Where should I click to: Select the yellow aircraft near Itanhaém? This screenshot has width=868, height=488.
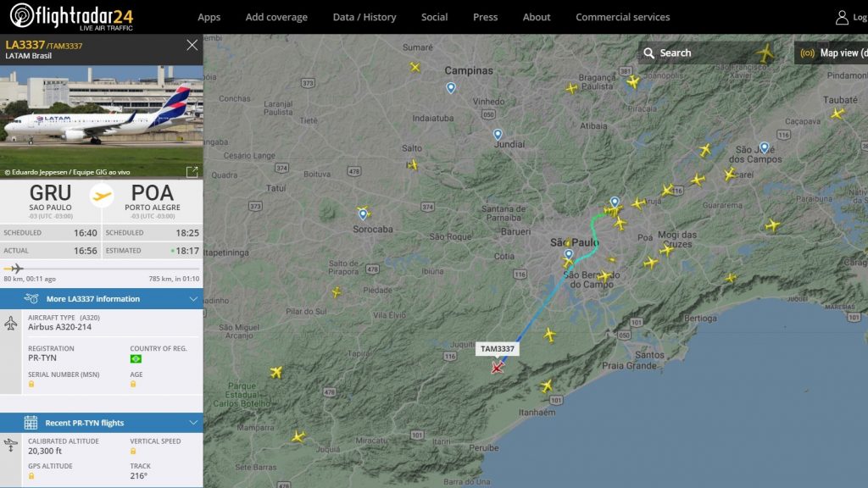pyautogui.click(x=547, y=386)
